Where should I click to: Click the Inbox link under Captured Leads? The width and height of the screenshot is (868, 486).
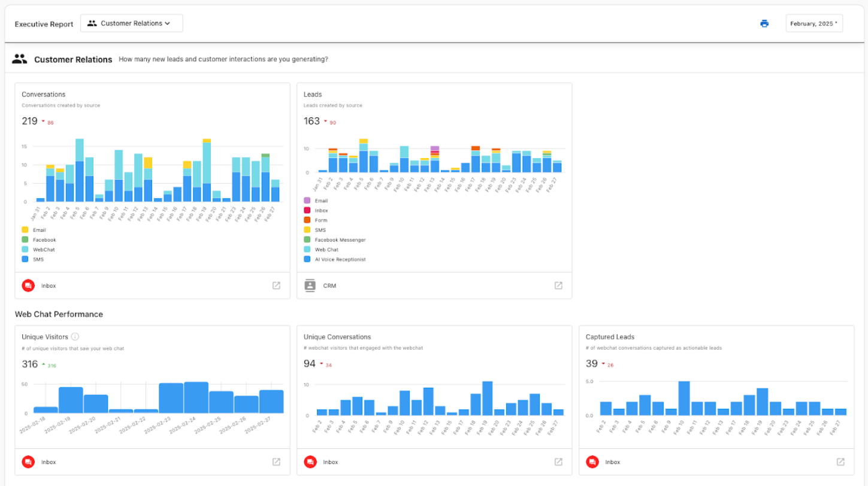612,462
